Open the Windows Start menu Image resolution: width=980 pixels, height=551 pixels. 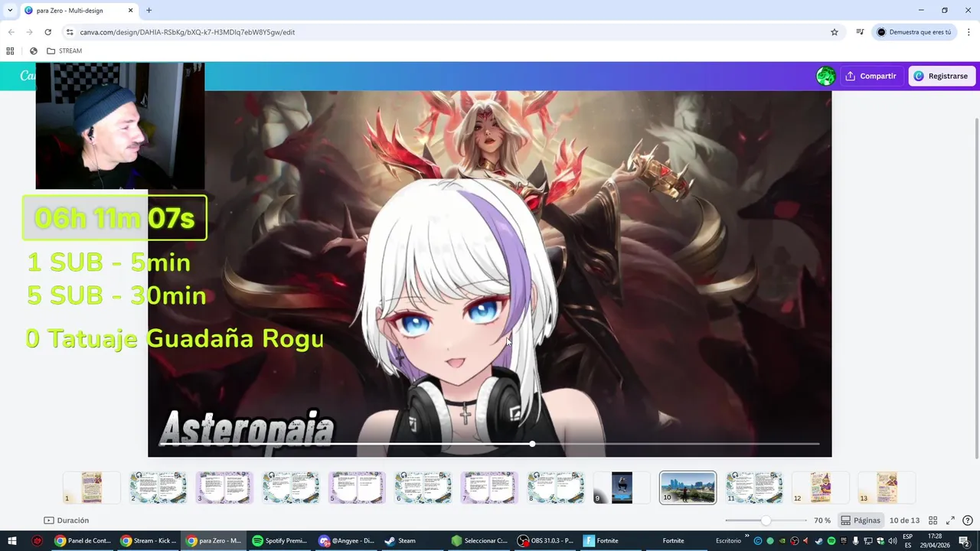[12, 541]
